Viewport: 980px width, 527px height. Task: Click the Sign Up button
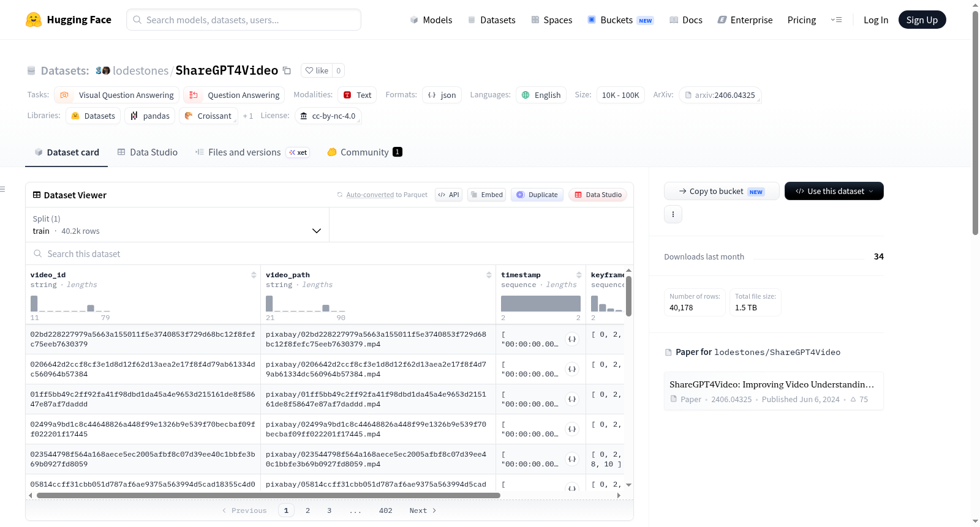click(x=922, y=20)
